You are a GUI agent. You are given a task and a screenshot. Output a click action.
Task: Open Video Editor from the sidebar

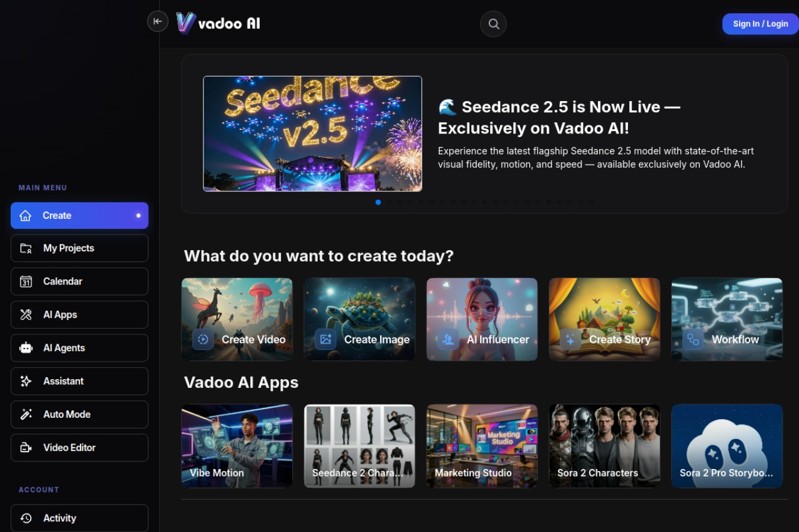click(79, 448)
